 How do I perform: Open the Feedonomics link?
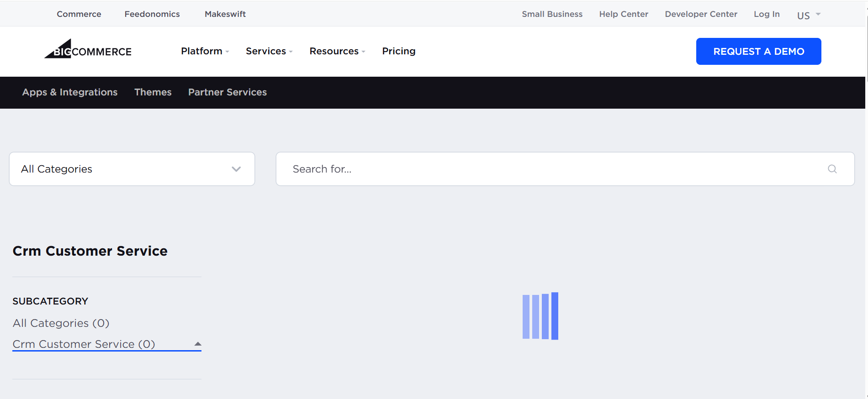point(152,14)
